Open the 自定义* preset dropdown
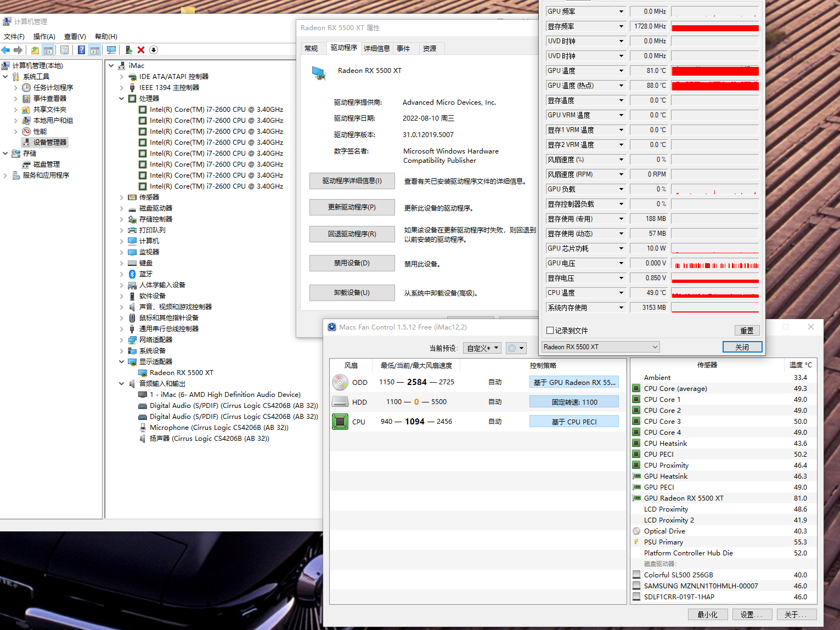The height and width of the screenshot is (630, 840). click(x=482, y=348)
